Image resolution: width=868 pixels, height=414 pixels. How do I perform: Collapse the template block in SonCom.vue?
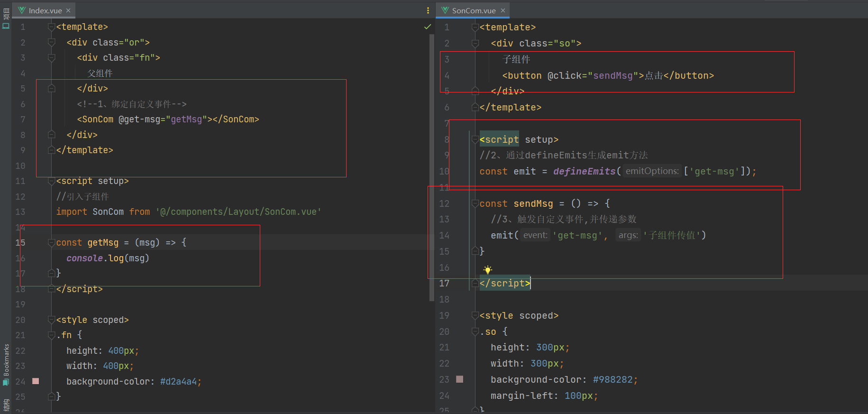pos(475,28)
